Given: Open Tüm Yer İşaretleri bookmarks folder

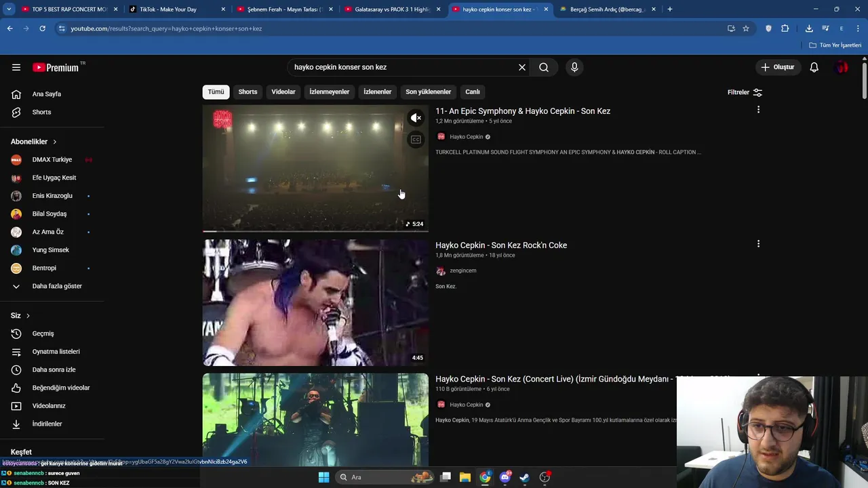Looking at the screenshot, I should pyautogui.click(x=835, y=45).
